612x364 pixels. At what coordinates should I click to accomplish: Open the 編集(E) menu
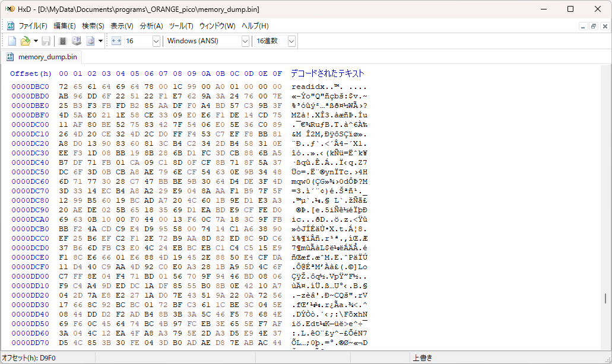64,26
